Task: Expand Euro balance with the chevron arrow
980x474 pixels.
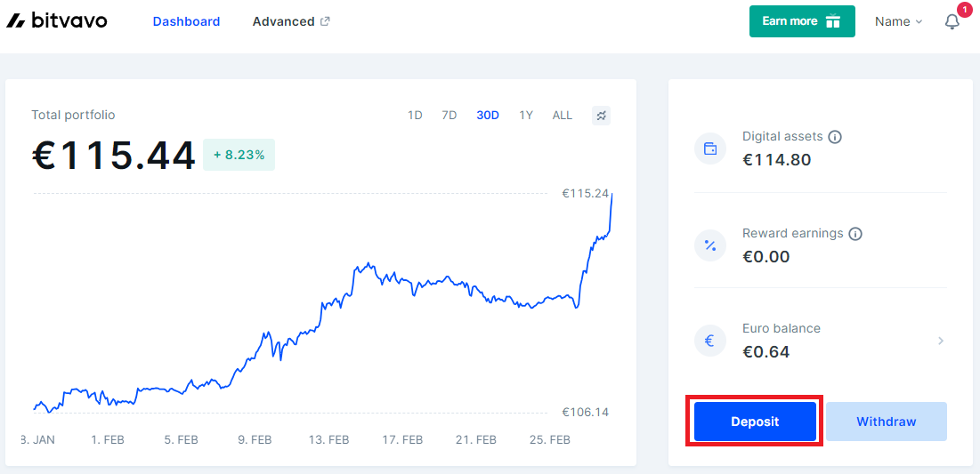Action: 941,341
